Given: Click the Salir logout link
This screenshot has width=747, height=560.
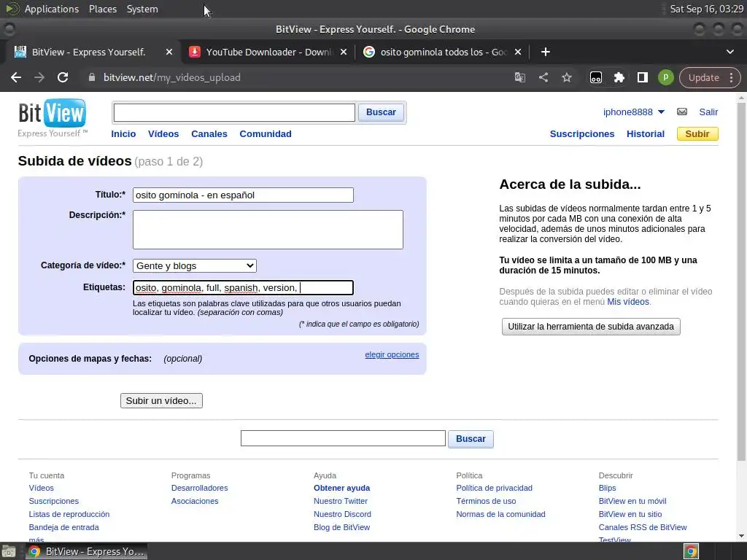Looking at the screenshot, I should click(708, 112).
